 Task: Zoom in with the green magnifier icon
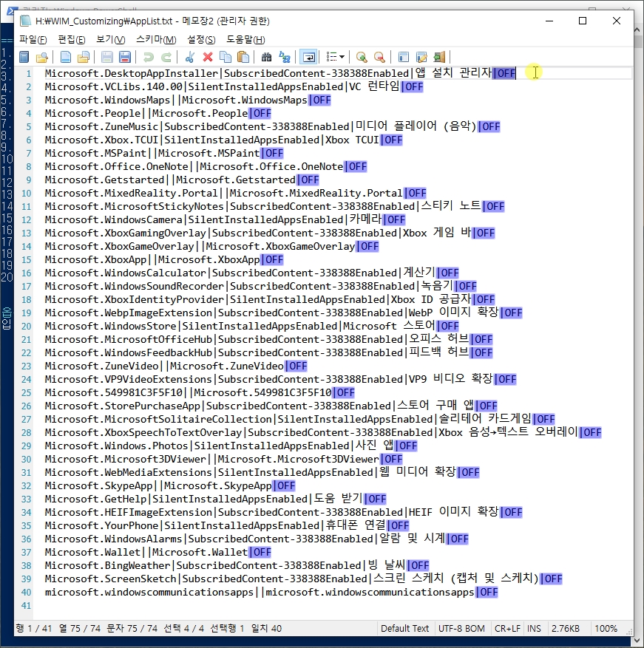click(362, 57)
